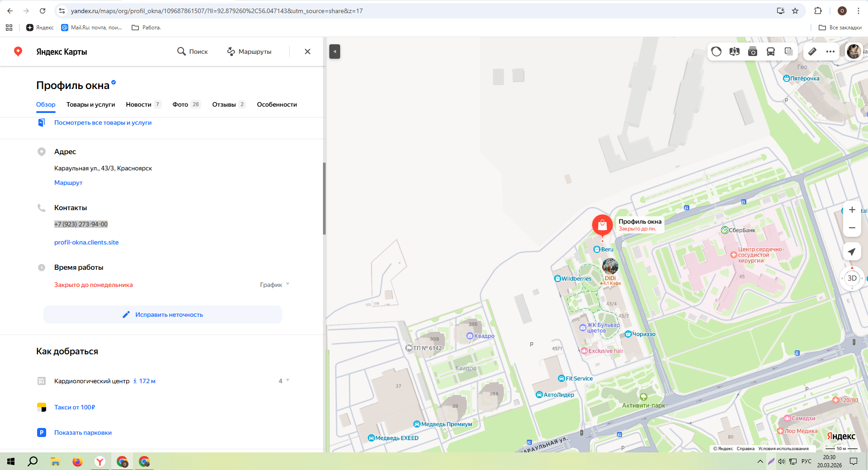868x470 pixels.
Task: Open the Работа. bookmarks folder
Action: pyautogui.click(x=146, y=28)
